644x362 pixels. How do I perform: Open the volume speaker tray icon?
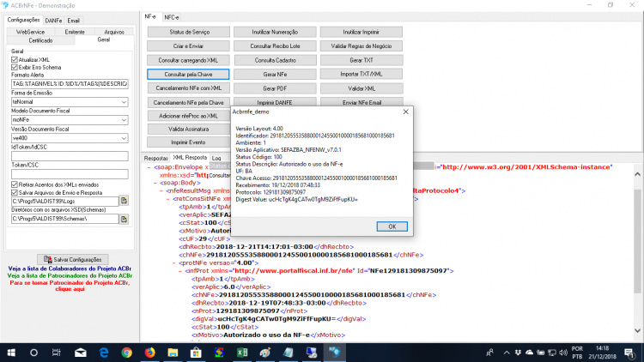tap(563, 353)
